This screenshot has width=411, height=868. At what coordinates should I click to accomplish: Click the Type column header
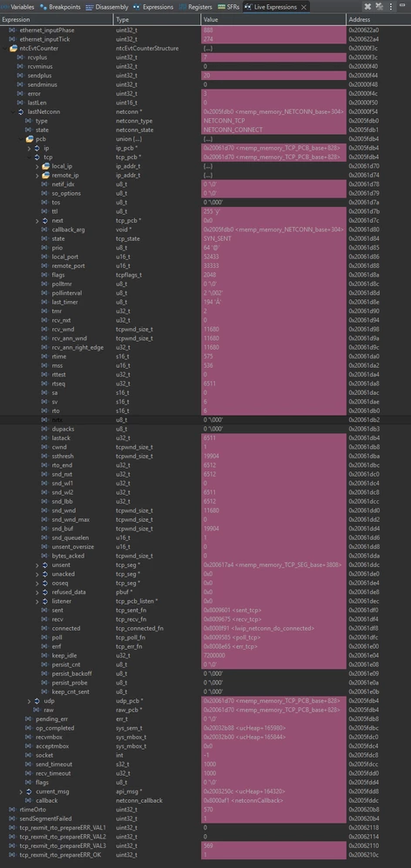tap(157, 20)
